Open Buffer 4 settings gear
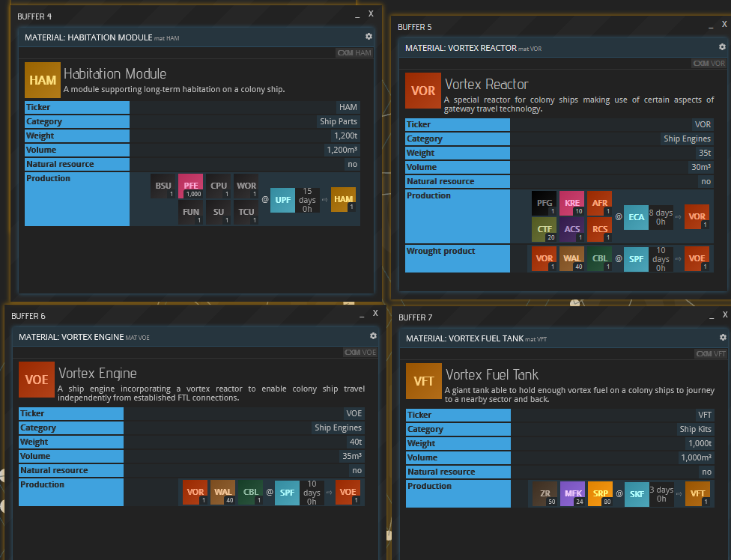The width and height of the screenshot is (731, 560). coord(368,37)
